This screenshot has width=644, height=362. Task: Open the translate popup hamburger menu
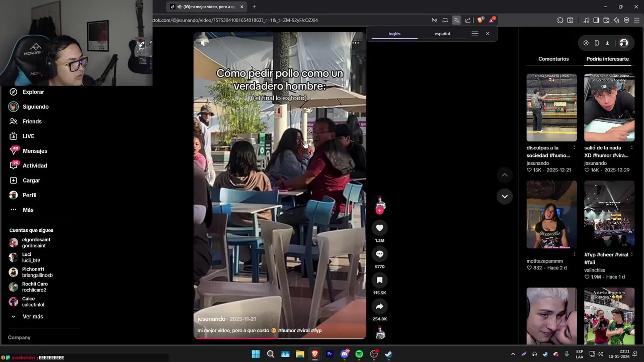click(474, 34)
